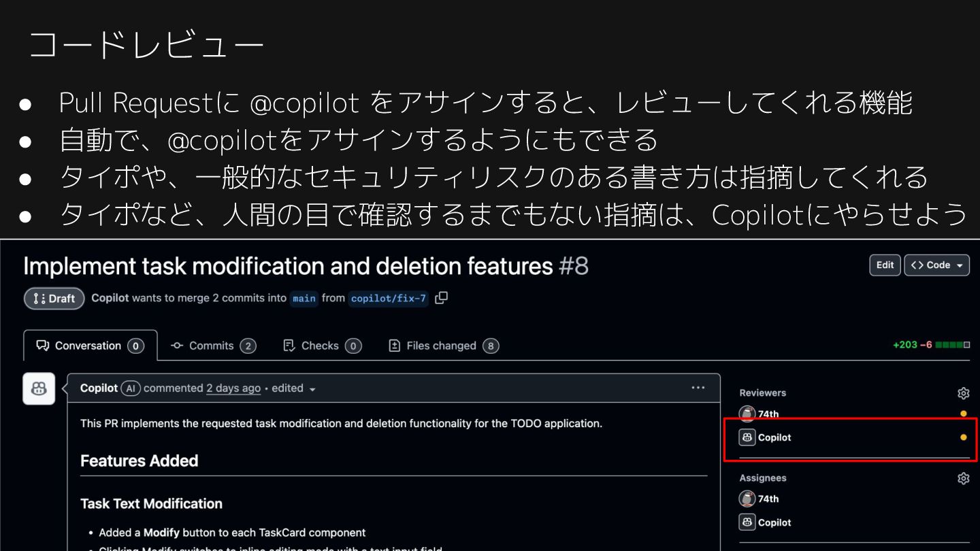Click the 'Task Text Modification' heading text

[151, 503]
